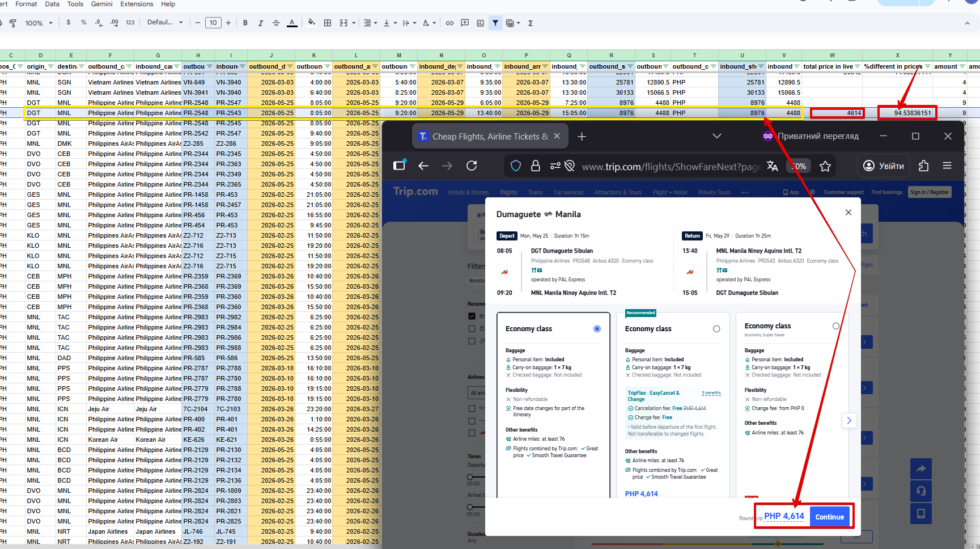Bookmark the page with the star icon
Image resolution: width=980 pixels, height=549 pixels.
[x=825, y=166]
